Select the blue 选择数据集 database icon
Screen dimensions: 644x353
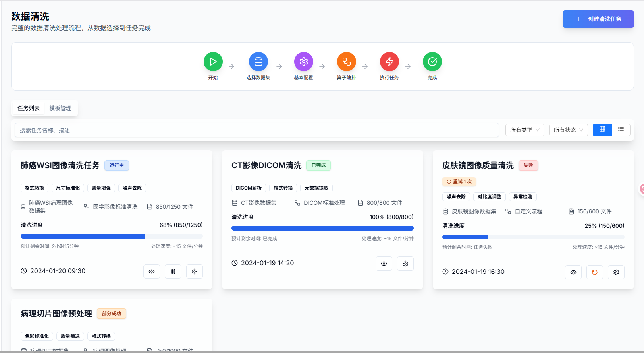coord(258,62)
